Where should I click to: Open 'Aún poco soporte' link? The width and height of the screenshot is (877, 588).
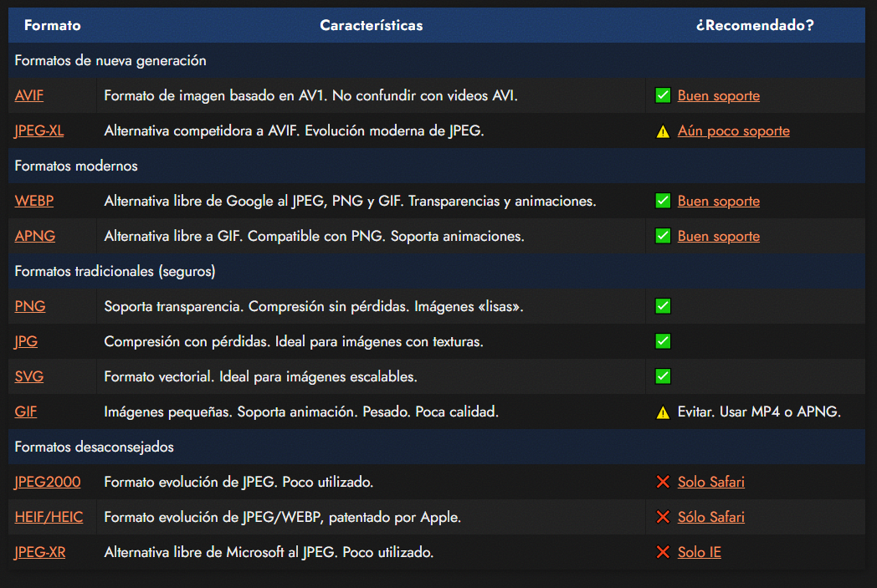(x=733, y=130)
